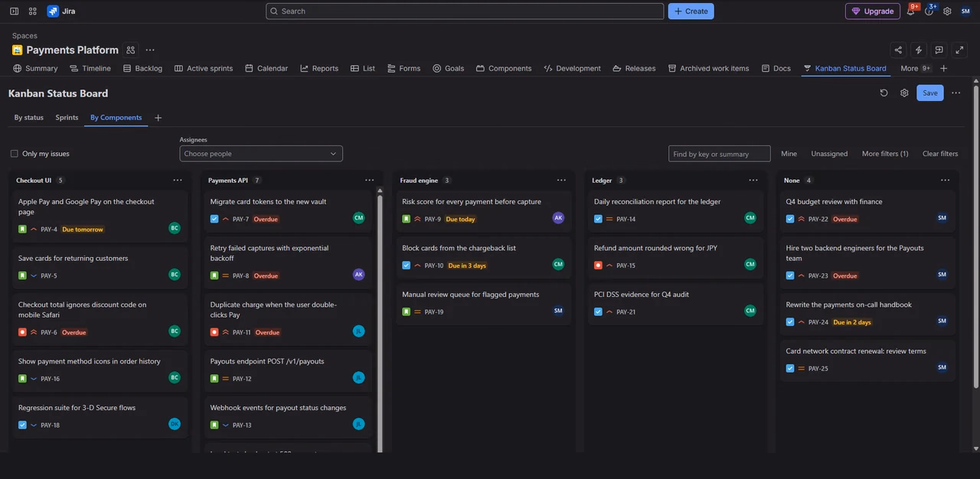Open Payments API column menu
Screen dimensions: 980x479
coord(369,180)
